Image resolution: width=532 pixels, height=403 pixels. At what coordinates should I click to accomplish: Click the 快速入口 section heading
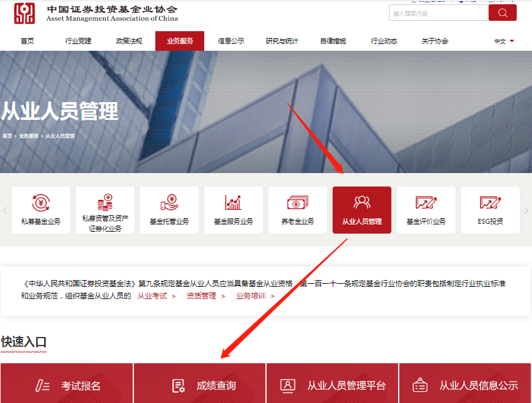coord(24,342)
